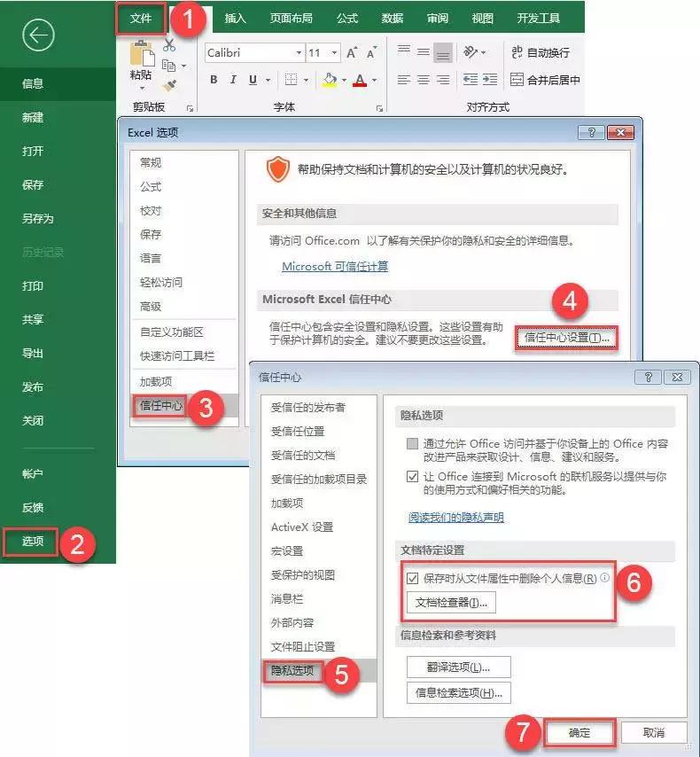This screenshot has width=700, height=757.
Task: Center text horizontally
Action: point(423,80)
